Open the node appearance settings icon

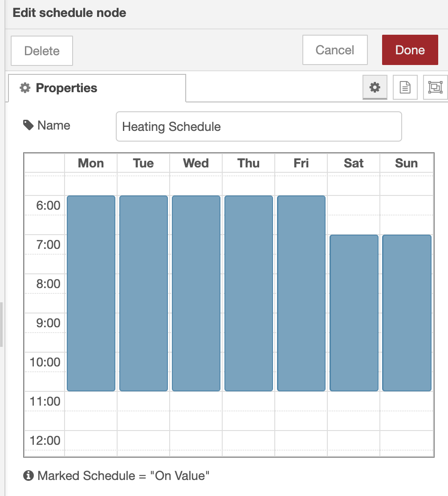(435, 87)
